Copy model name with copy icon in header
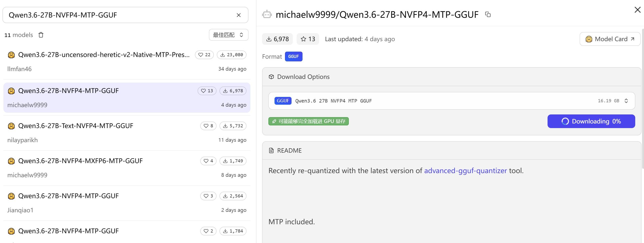Image resolution: width=644 pixels, height=243 pixels. pos(488,15)
